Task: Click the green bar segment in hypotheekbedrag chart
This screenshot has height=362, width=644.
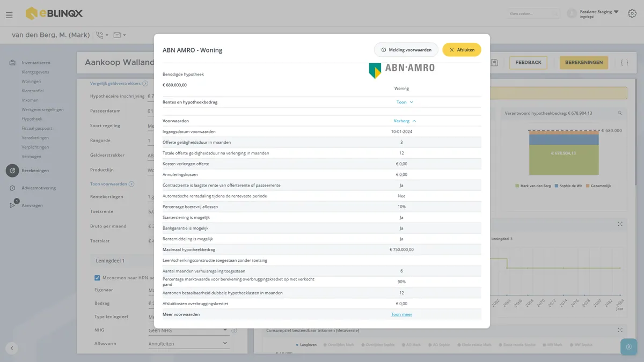Action: point(563,160)
